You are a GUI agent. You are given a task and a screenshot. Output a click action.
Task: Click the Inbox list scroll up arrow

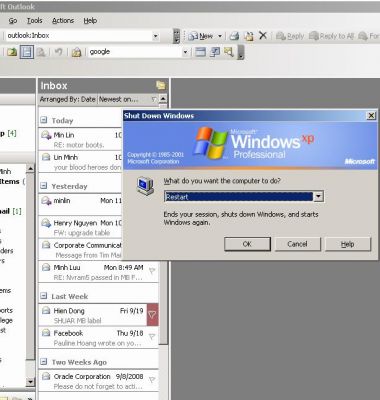(163, 99)
